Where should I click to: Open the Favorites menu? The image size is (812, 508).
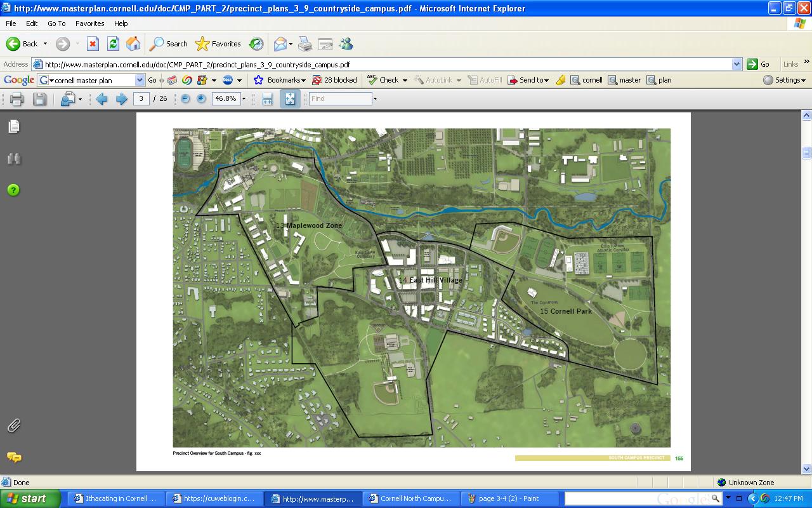coord(89,23)
